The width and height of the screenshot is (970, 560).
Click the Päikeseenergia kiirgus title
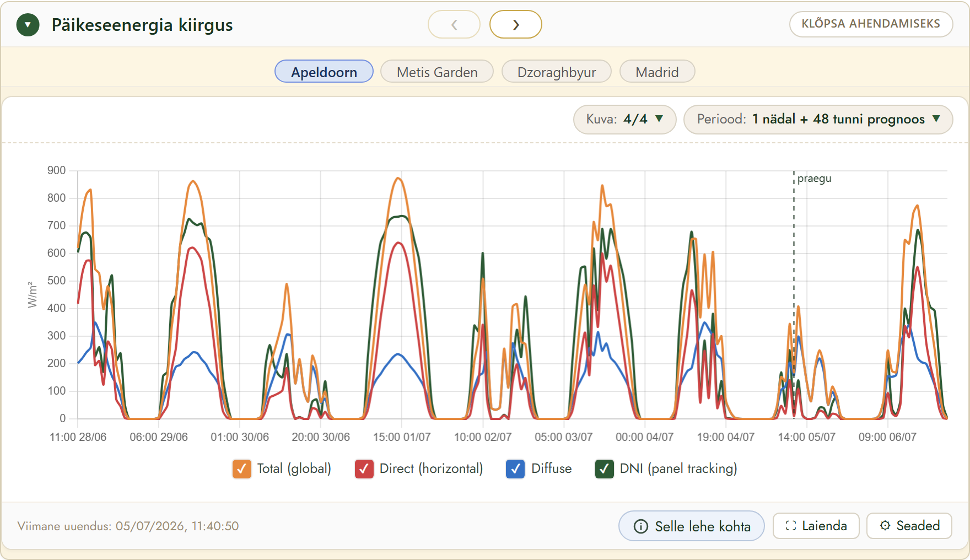[142, 25]
